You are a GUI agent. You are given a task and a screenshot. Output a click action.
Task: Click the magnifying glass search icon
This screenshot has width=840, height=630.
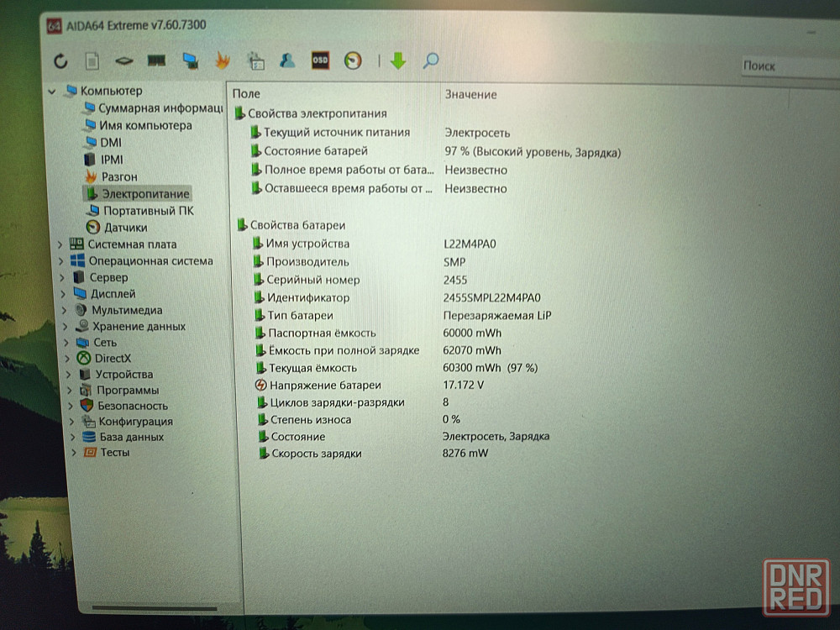click(431, 60)
